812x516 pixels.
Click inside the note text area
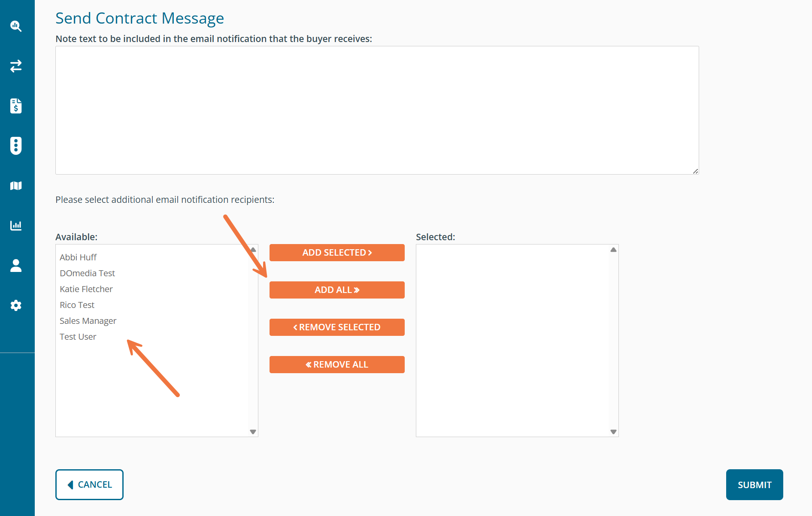click(x=377, y=110)
